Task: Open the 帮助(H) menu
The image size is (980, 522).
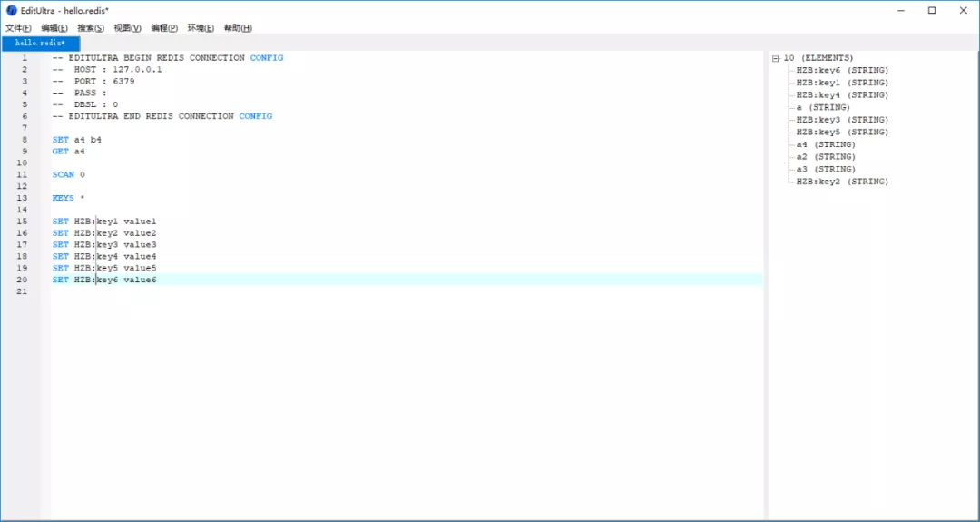Action: (x=238, y=28)
